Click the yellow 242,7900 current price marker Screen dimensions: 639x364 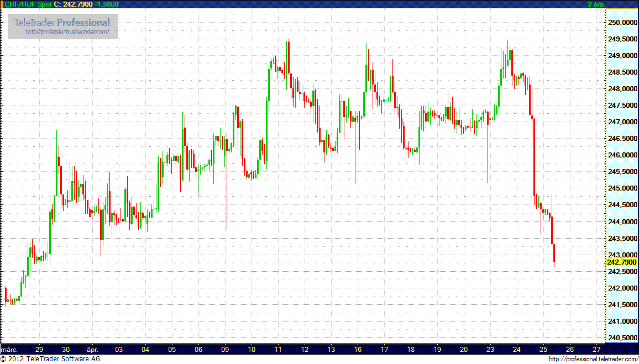pos(621,262)
